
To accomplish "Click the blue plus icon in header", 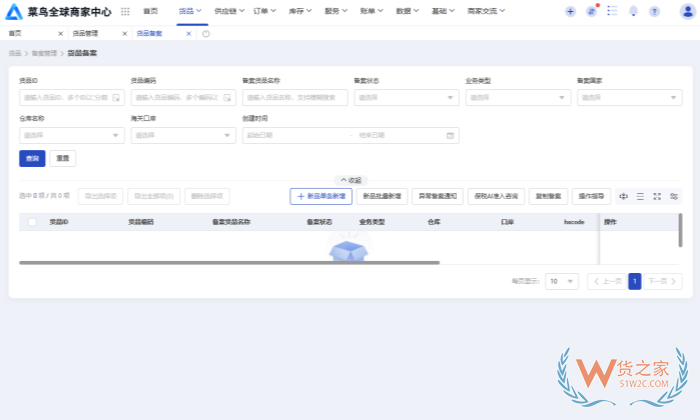I will 570,12.
